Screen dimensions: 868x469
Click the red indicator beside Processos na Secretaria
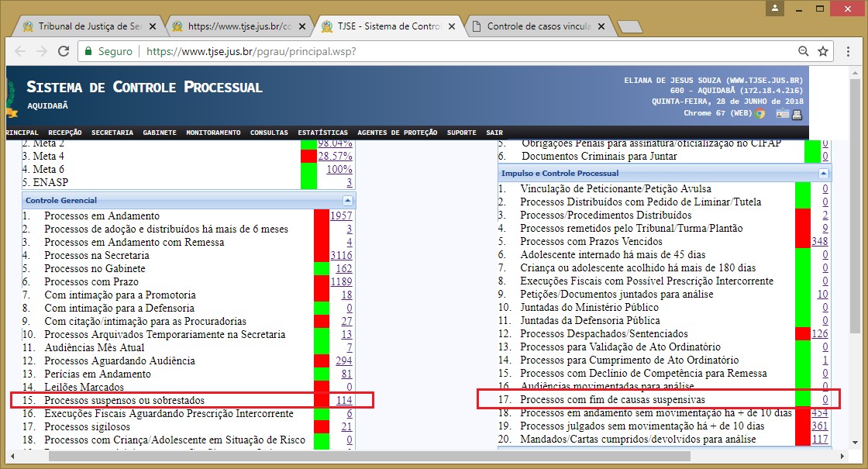321,255
